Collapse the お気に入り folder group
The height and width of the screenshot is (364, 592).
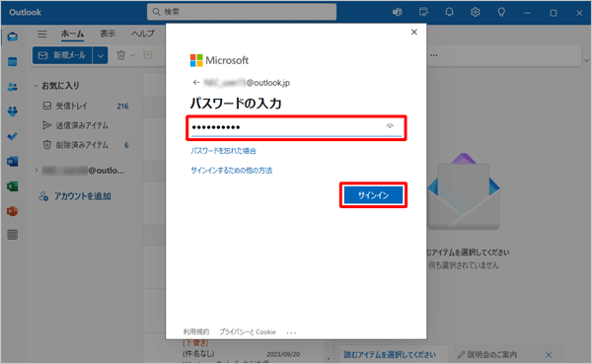tap(37, 86)
